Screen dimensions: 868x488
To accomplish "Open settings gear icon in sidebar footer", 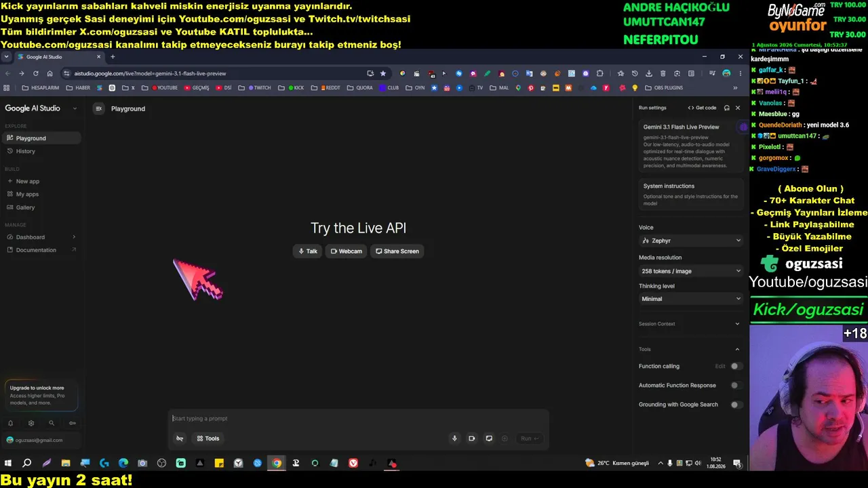I will 31,423.
